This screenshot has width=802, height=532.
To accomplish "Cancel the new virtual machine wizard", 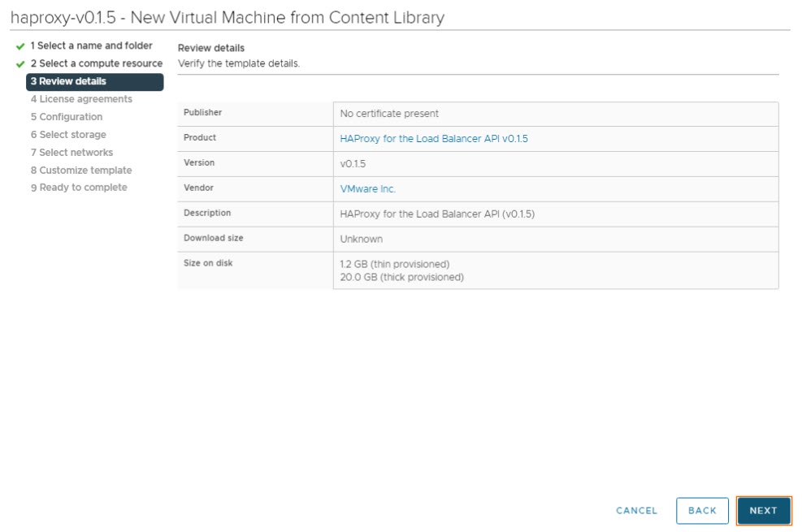I will coord(636,511).
